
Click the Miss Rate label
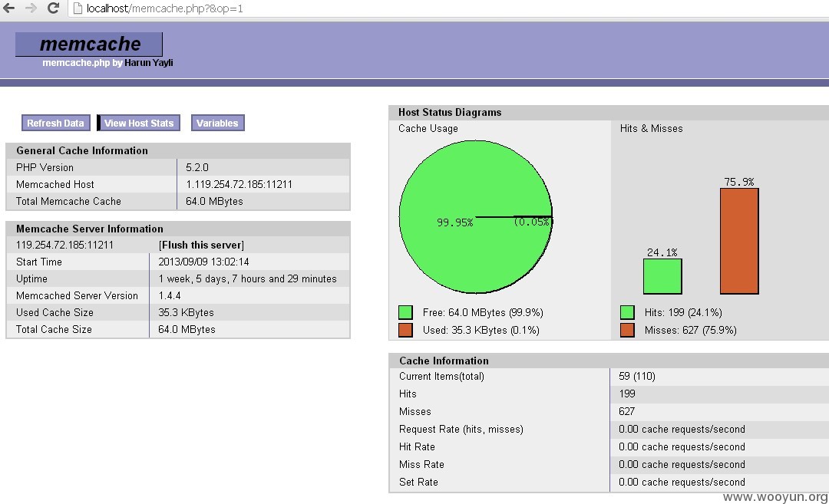click(421, 464)
